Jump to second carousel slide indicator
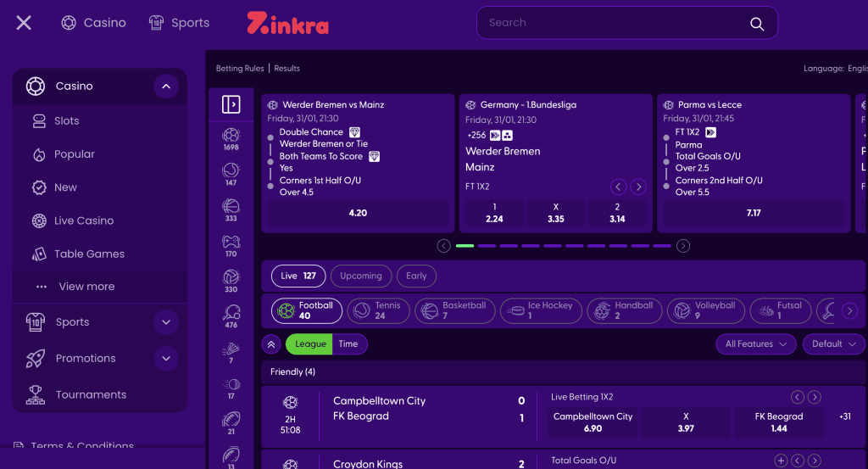This screenshot has height=469, width=868. (x=487, y=246)
